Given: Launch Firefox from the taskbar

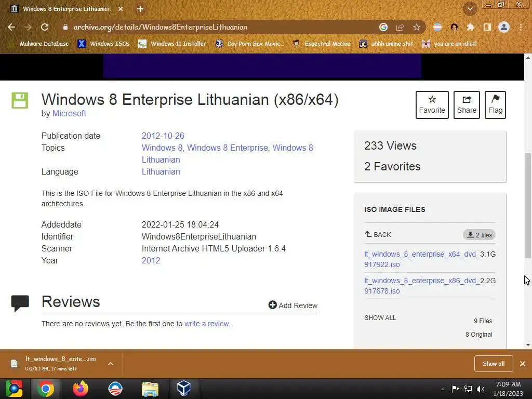Looking at the screenshot, I should (81, 389).
